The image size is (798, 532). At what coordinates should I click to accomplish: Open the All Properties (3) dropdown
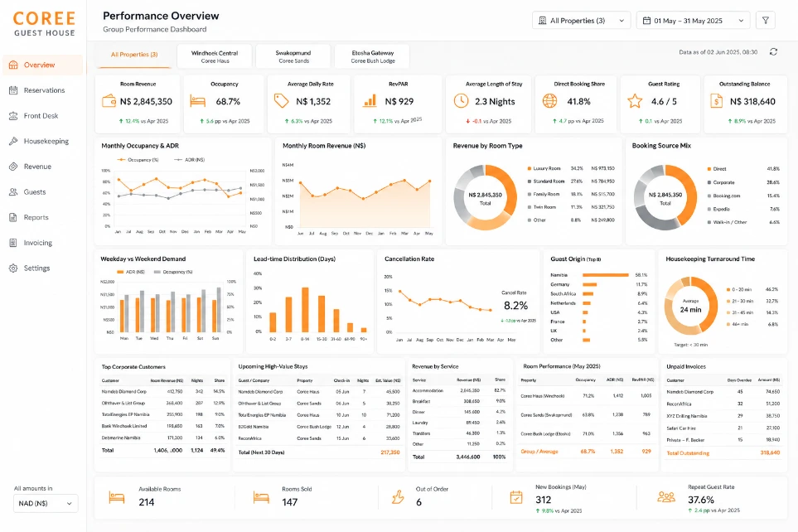click(581, 21)
